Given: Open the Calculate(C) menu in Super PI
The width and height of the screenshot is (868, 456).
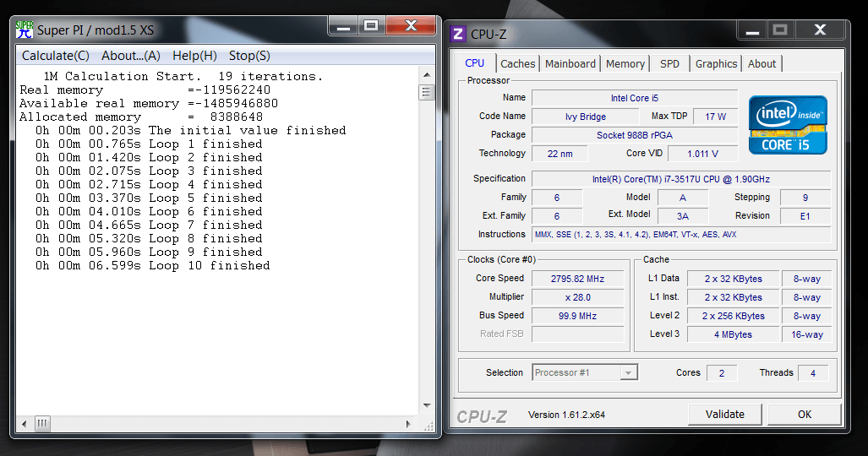Looking at the screenshot, I should coord(55,56).
